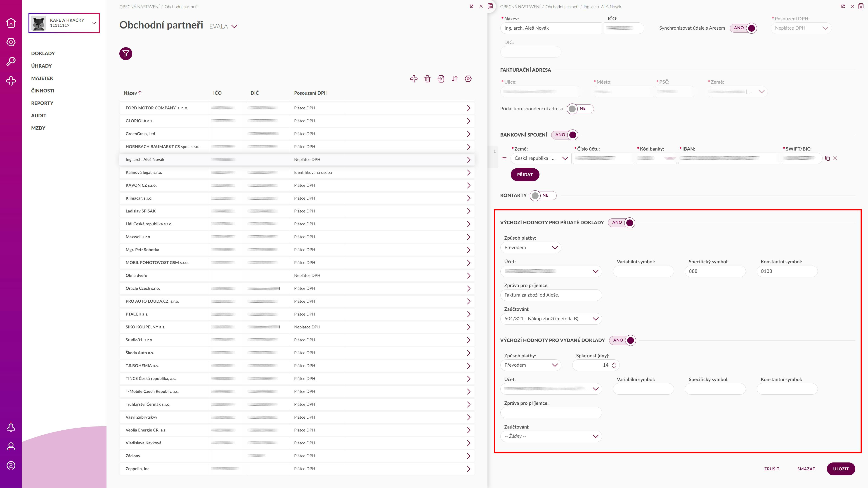Click the import icon above partner list

click(x=441, y=79)
